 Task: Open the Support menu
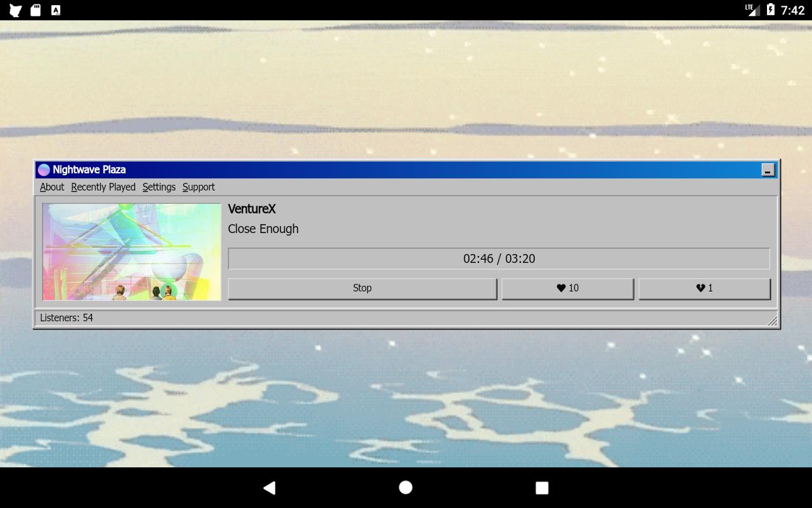(199, 187)
